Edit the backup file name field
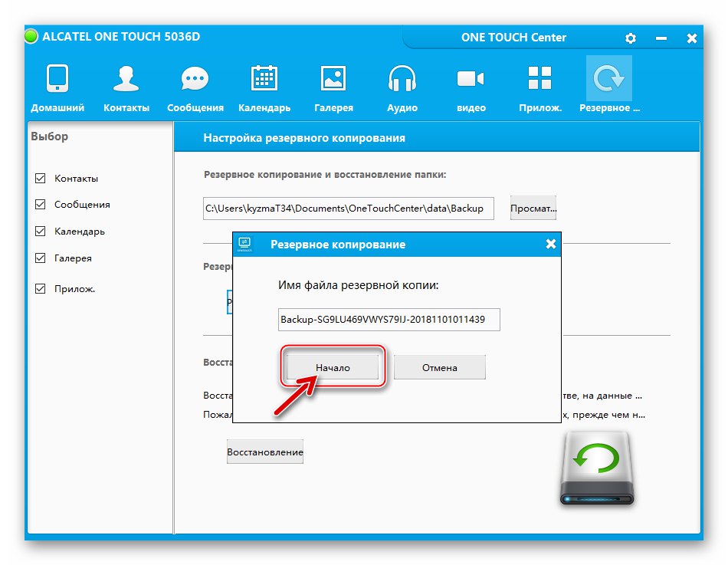Screen dimensions: 728x565 [x=389, y=320]
